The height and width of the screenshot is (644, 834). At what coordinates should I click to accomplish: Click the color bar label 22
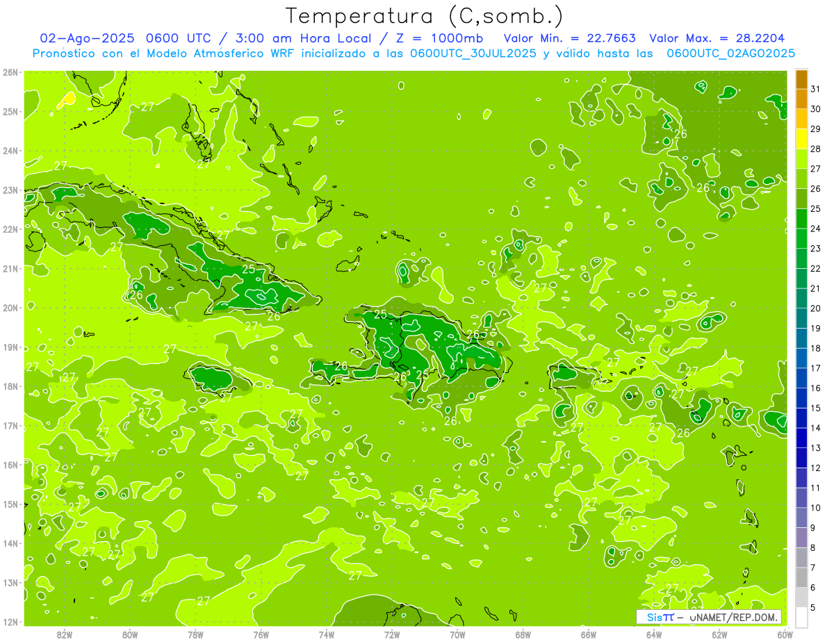pos(816,268)
